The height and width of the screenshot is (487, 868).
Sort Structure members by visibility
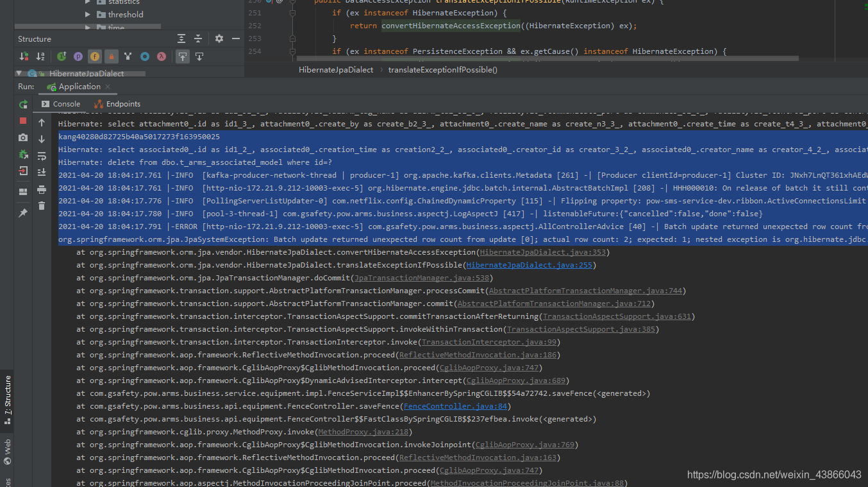click(x=24, y=56)
